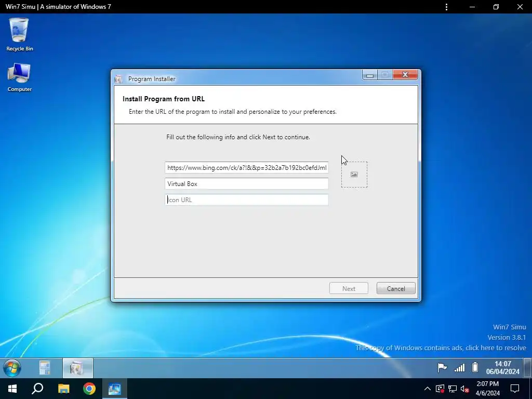Screen dimensions: 532x399
Task: Show hidden icons with the tray chevron
Action: point(428,389)
